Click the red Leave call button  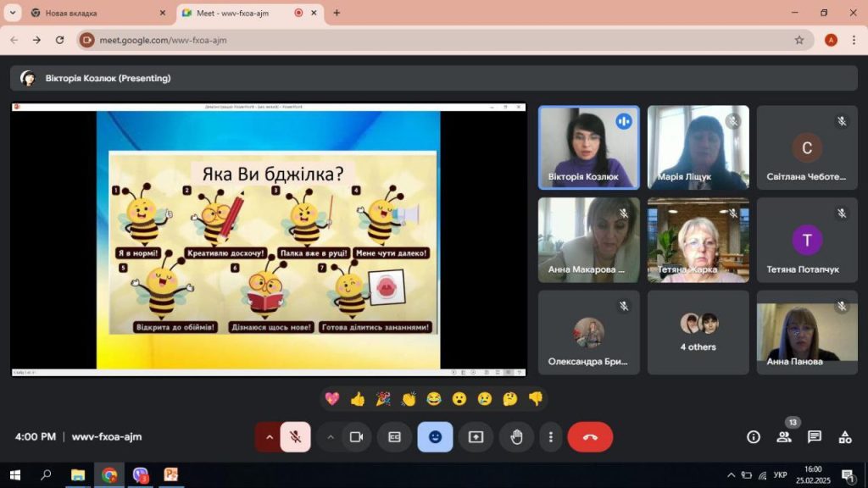590,437
